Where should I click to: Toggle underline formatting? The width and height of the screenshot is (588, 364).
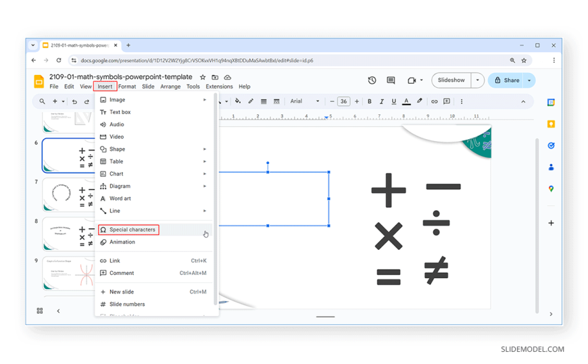394,101
